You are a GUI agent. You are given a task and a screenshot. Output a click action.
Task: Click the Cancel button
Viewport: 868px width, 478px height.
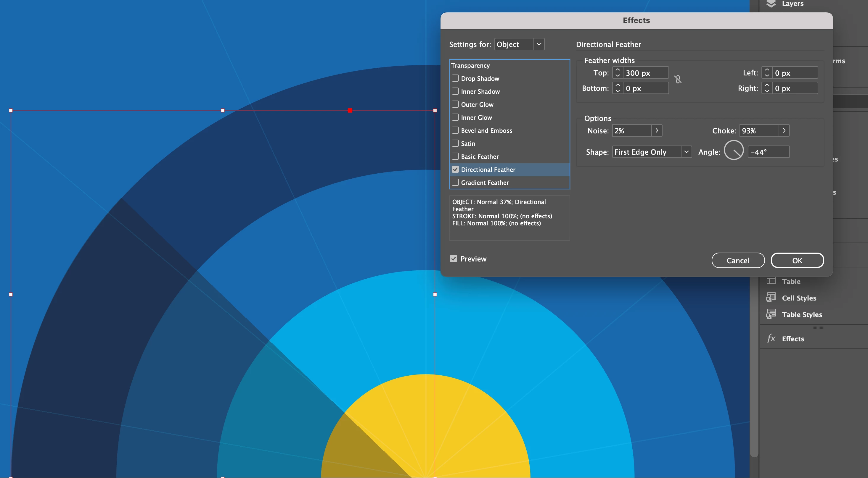pos(738,260)
